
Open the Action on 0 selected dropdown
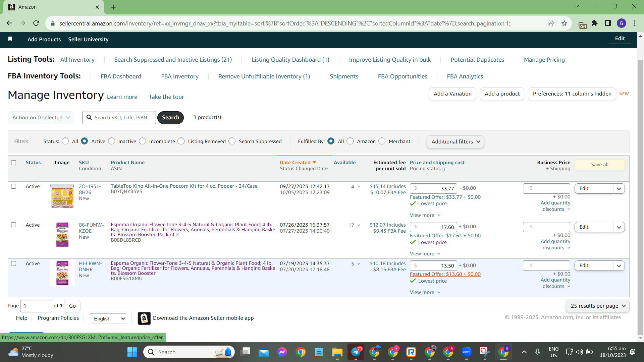pyautogui.click(x=41, y=118)
